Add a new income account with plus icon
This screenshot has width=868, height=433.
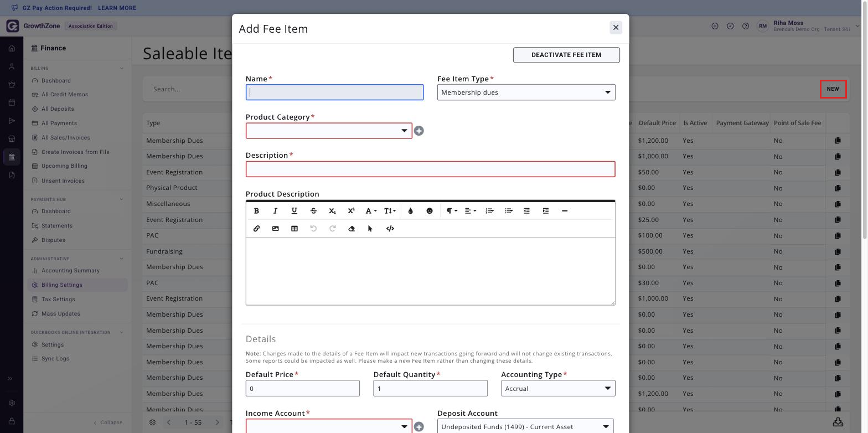tap(419, 427)
